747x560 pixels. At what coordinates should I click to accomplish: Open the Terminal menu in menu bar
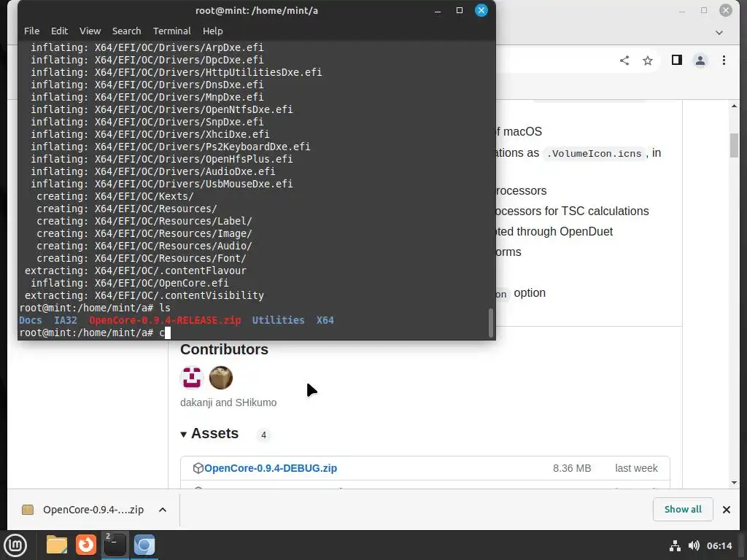point(171,31)
